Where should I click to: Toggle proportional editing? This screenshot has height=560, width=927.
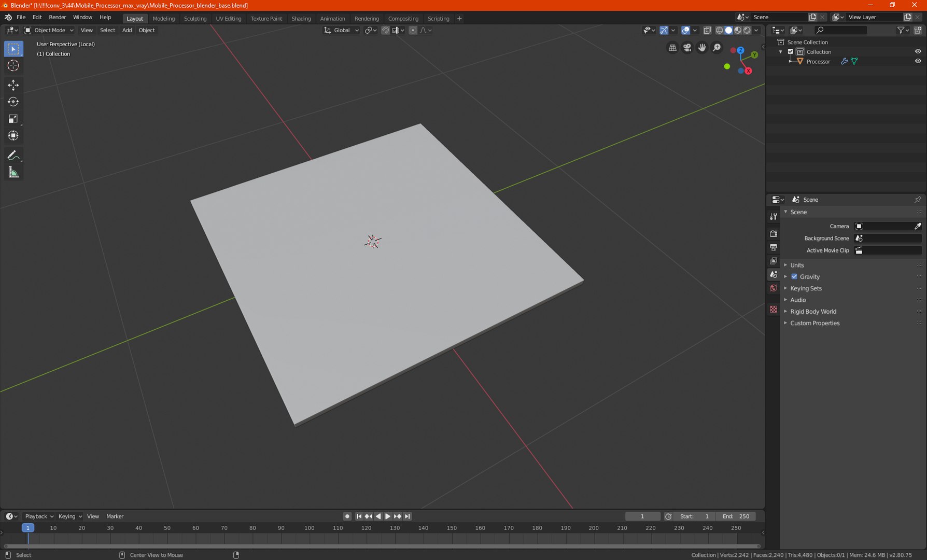pos(413,30)
